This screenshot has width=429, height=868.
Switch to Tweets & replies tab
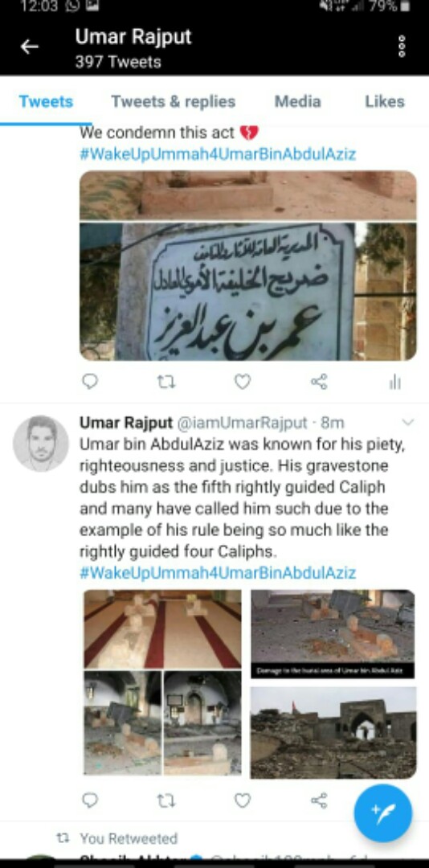pyautogui.click(x=174, y=101)
